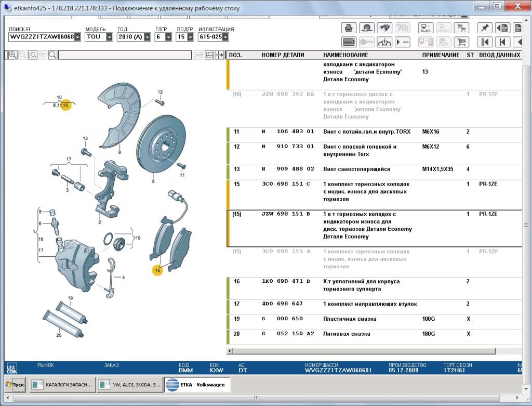
Task: Click the ELSA toolbar button
Action: pyautogui.click(x=425, y=28)
